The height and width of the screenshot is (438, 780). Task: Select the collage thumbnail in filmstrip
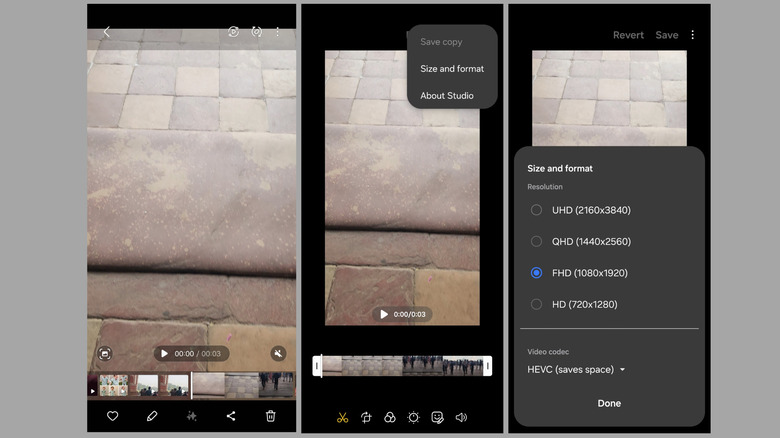pyautogui.click(x=113, y=385)
